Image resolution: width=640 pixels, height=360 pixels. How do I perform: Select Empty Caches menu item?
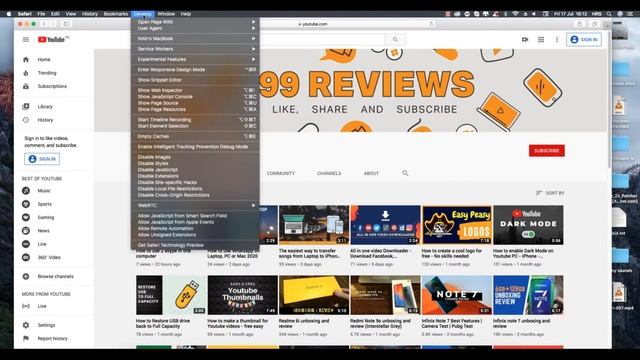(x=195, y=136)
